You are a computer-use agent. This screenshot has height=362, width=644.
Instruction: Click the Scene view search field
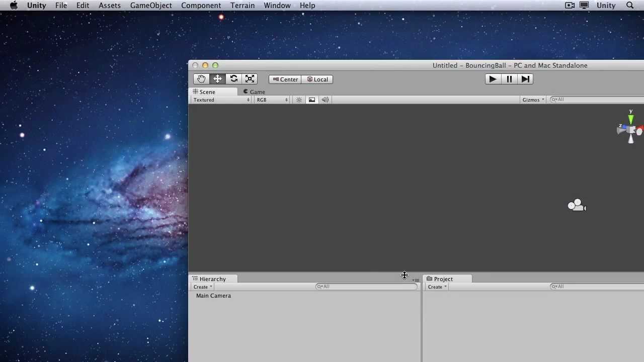click(597, 100)
